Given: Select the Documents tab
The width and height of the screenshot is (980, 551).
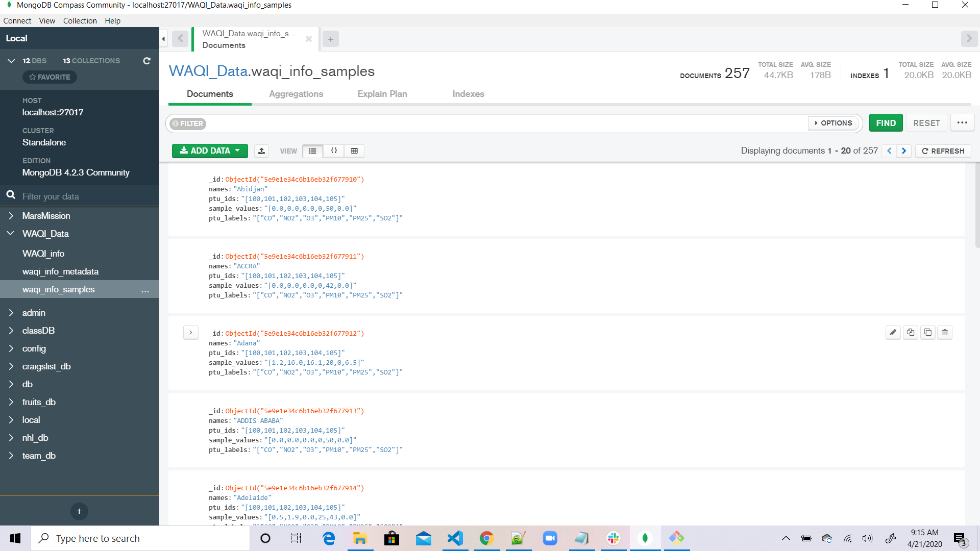Looking at the screenshot, I should [x=210, y=94].
